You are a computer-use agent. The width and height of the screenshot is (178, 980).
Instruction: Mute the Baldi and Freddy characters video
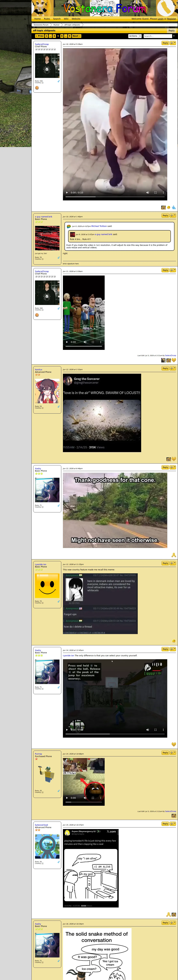(x=85, y=342)
